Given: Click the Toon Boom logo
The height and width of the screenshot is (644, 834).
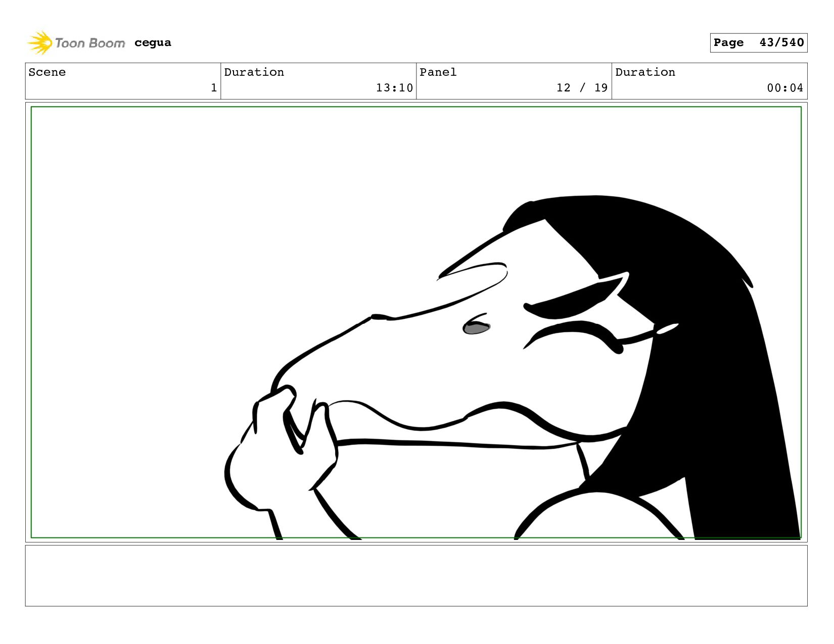Looking at the screenshot, I should [x=76, y=43].
